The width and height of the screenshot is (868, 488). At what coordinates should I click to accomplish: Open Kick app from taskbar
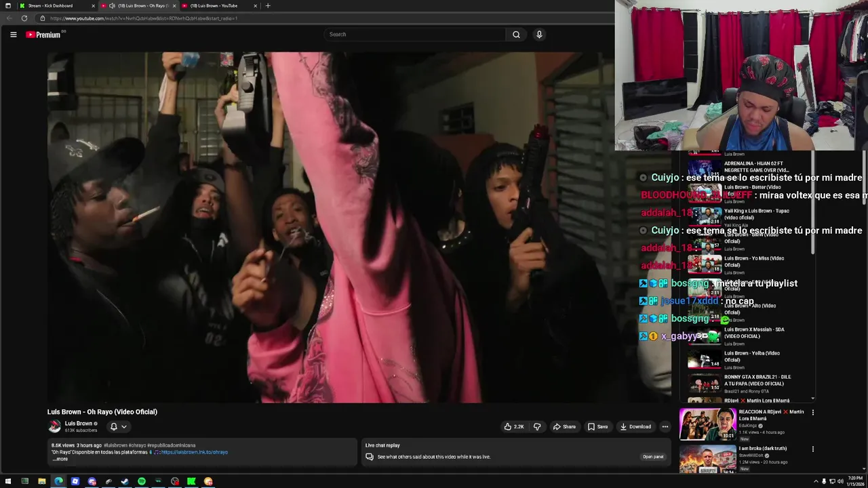[x=191, y=481]
